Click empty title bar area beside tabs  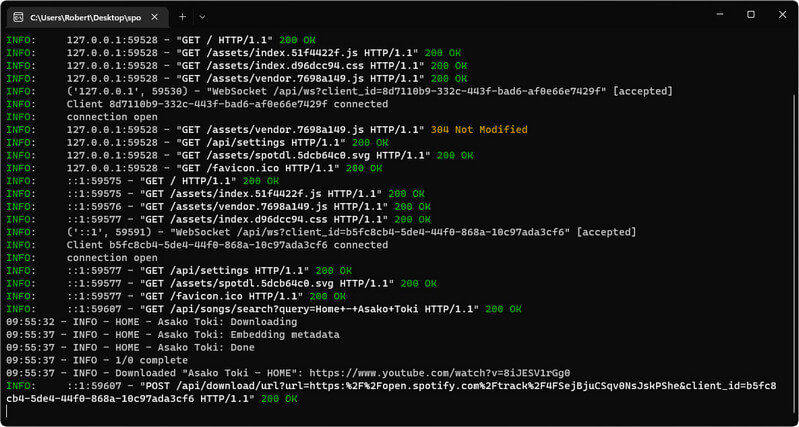(x=450, y=17)
